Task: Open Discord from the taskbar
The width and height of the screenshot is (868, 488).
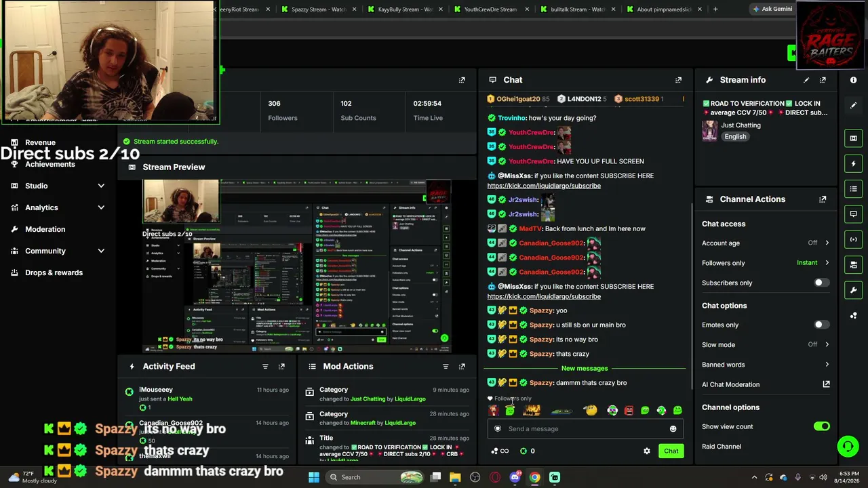Action: pos(515,477)
